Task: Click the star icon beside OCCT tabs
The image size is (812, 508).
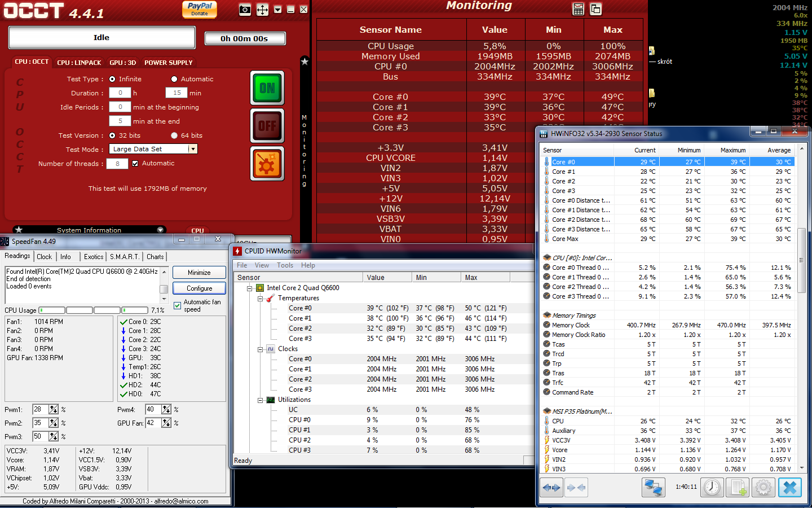Action: [304, 62]
